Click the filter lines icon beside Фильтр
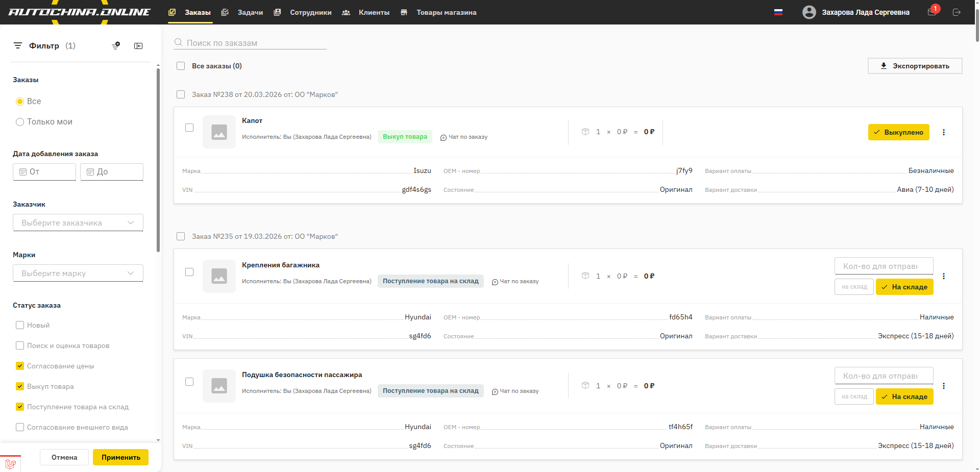Screen dimensions: 980x472 pyautogui.click(x=18, y=46)
